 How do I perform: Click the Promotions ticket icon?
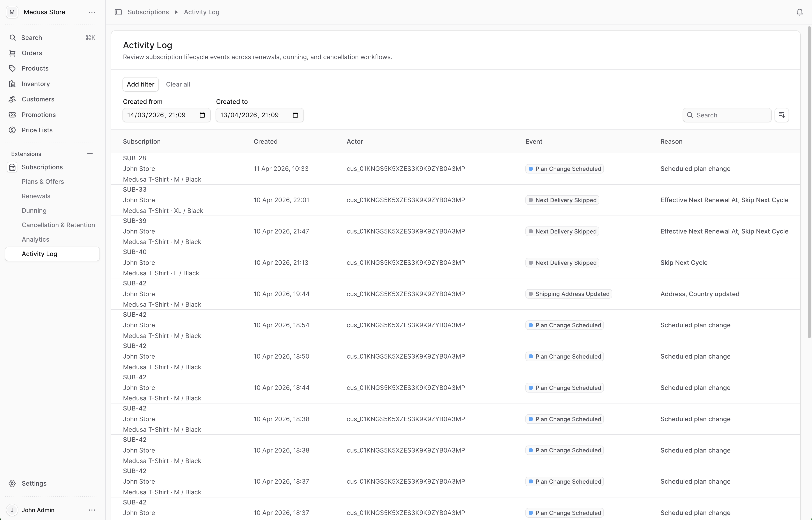tap(12, 115)
